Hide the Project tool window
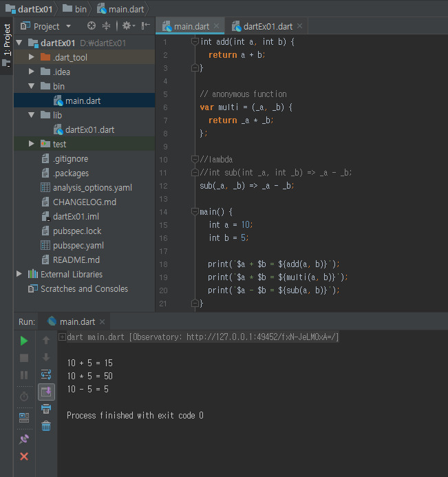This screenshot has height=477, width=448. tap(146, 26)
